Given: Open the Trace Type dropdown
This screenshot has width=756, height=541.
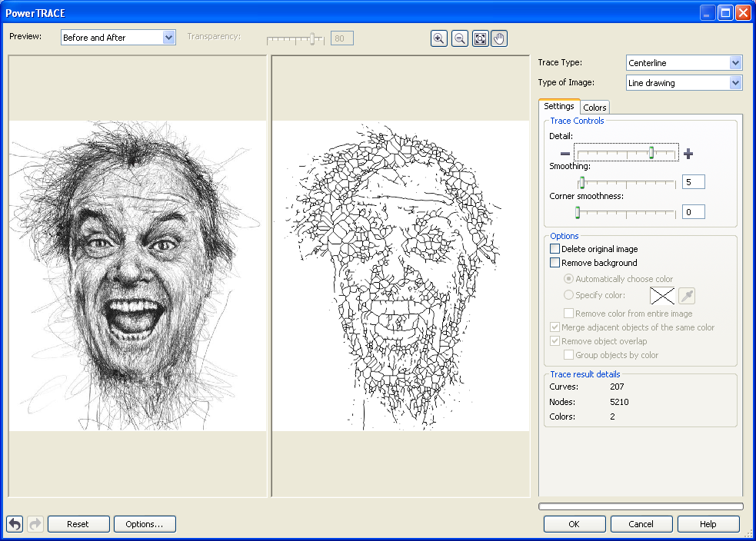Looking at the screenshot, I should (x=684, y=62).
